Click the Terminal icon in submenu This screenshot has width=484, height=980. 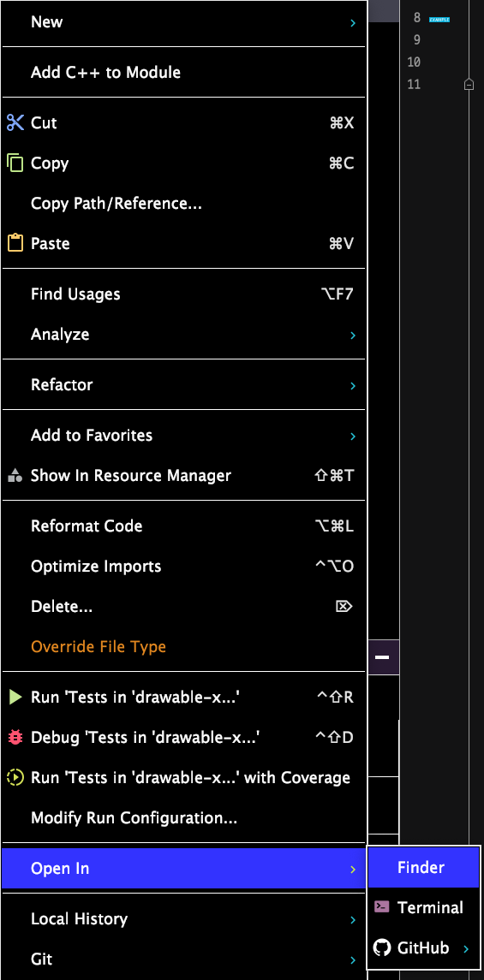pyautogui.click(x=381, y=907)
